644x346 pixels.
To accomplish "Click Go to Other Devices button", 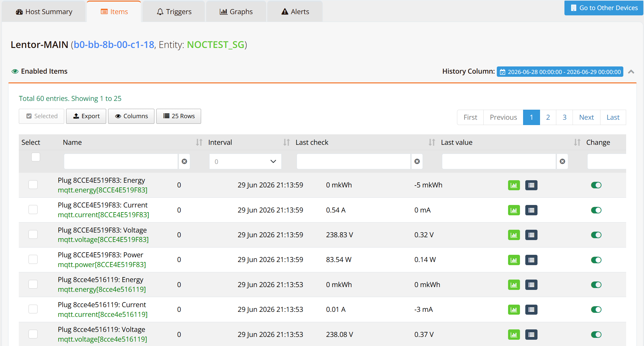I will click(x=604, y=8).
